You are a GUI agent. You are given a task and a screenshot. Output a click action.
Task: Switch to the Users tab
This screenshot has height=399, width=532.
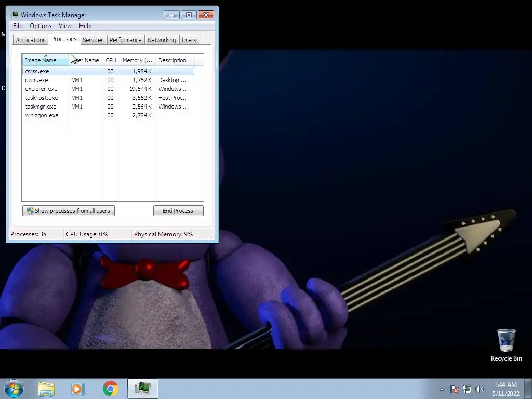[189, 40]
